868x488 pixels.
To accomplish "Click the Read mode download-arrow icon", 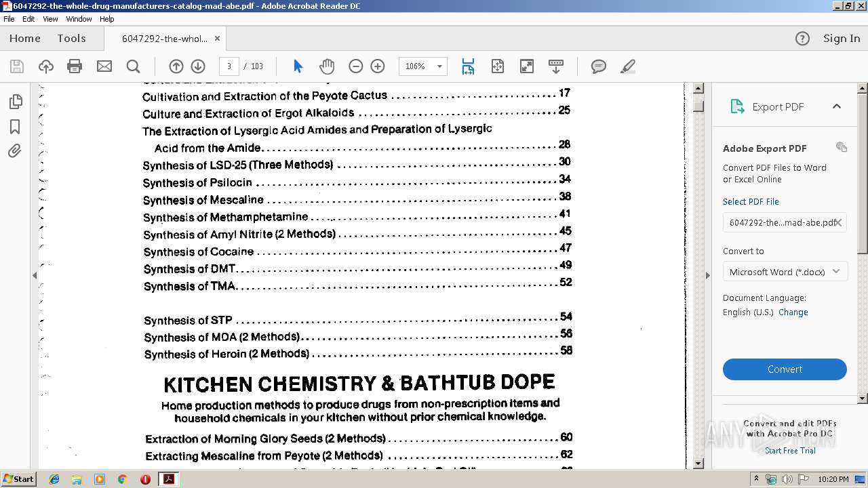I will coord(556,66).
